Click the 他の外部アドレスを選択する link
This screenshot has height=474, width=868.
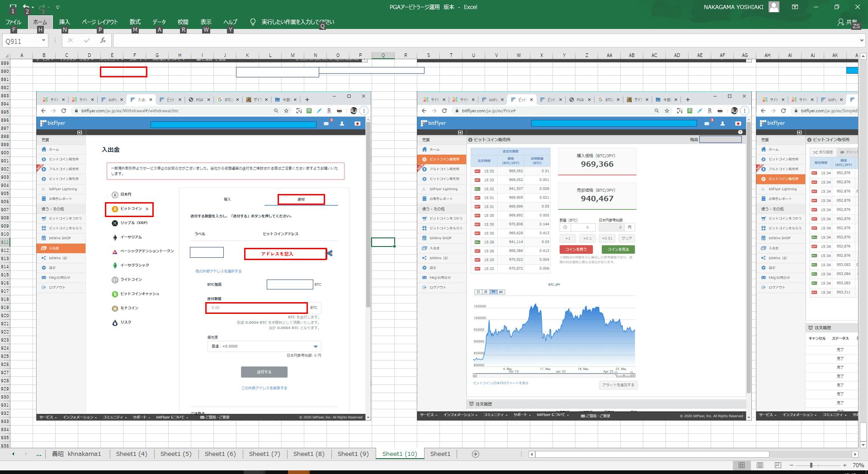(218, 271)
